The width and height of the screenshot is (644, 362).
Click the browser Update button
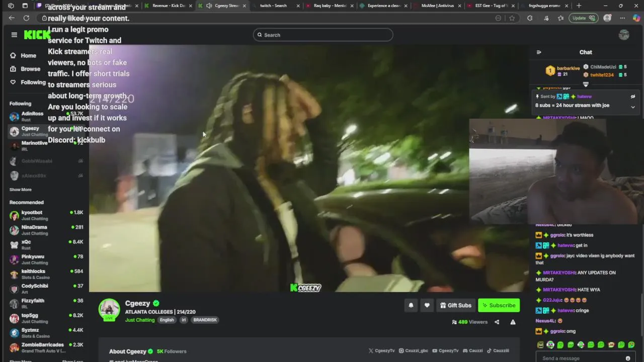583,18
